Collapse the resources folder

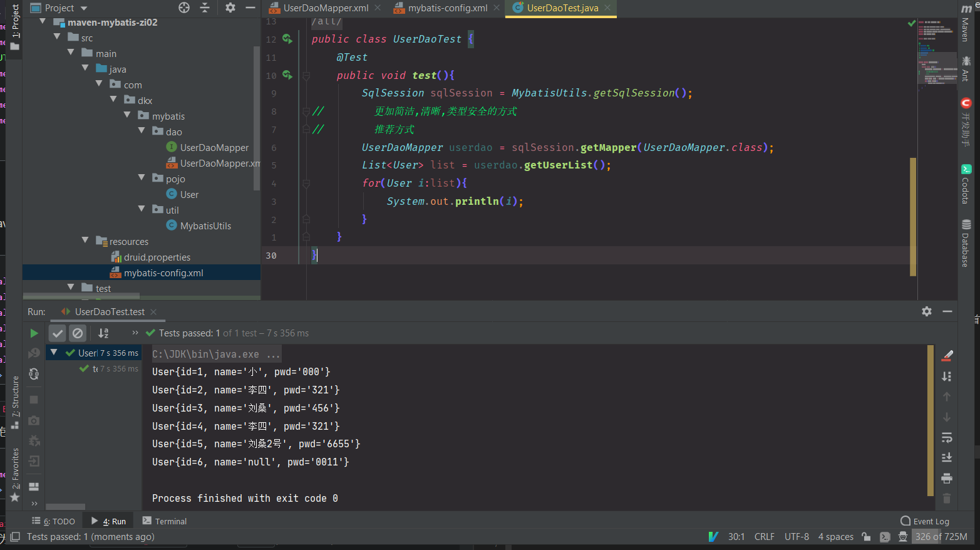pos(85,241)
